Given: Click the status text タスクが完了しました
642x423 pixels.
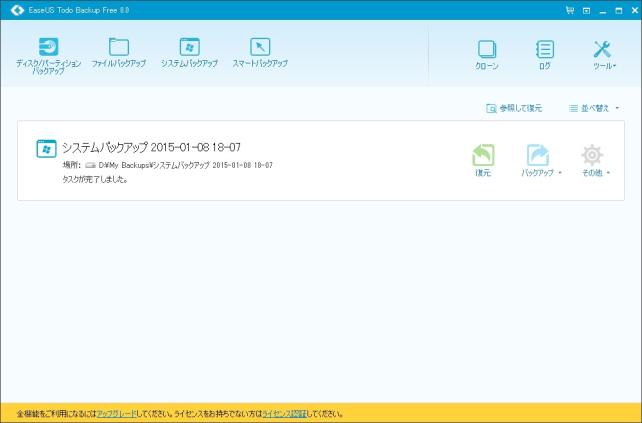Looking at the screenshot, I should point(95,179).
